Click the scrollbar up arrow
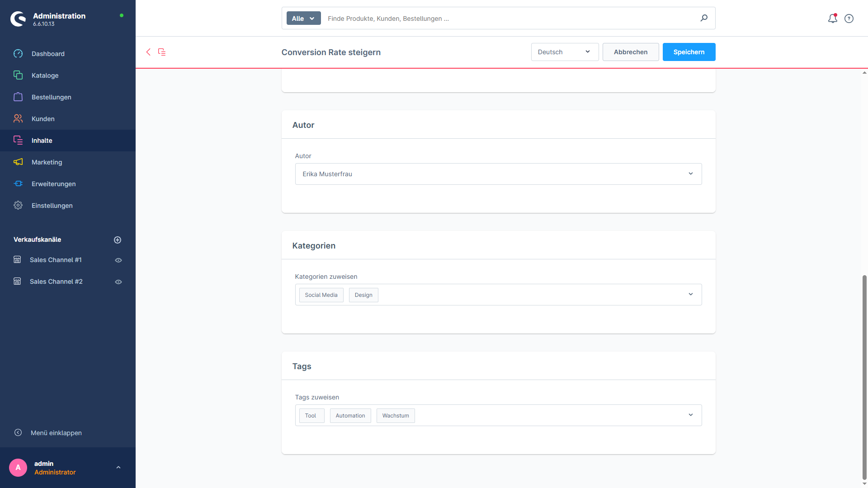The width and height of the screenshot is (868, 488). coord(864,73)
